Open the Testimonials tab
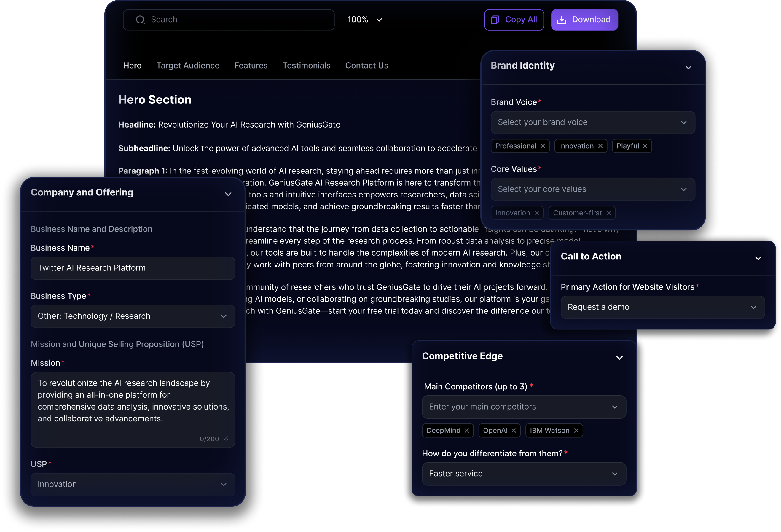781x532 pixels. click(x=306, y=66)
